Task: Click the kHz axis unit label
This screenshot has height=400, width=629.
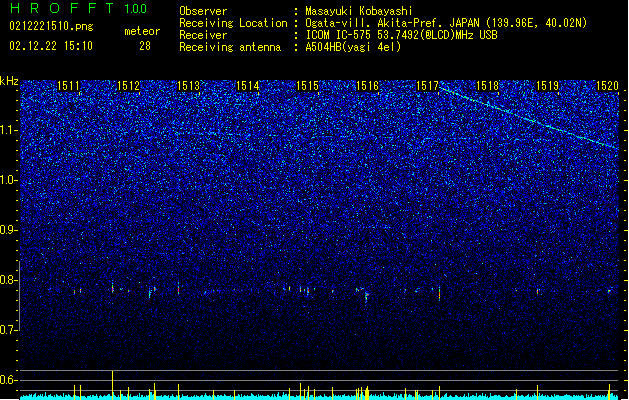Action: click(x=9, y=81)
